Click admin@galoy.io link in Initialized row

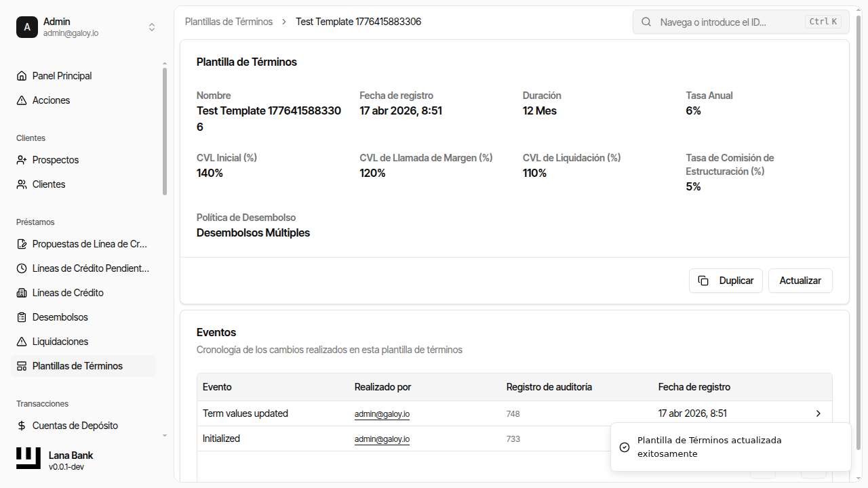(x=382, y=439)
